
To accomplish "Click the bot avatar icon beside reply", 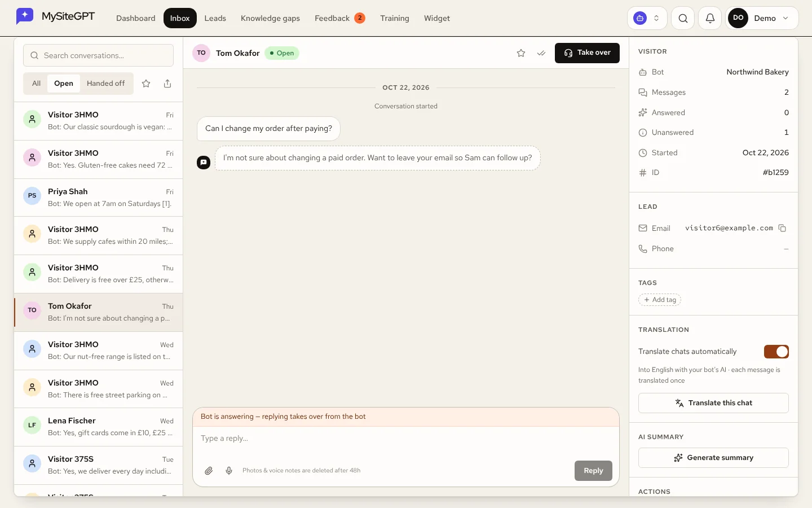I will [x=204, y=163].
